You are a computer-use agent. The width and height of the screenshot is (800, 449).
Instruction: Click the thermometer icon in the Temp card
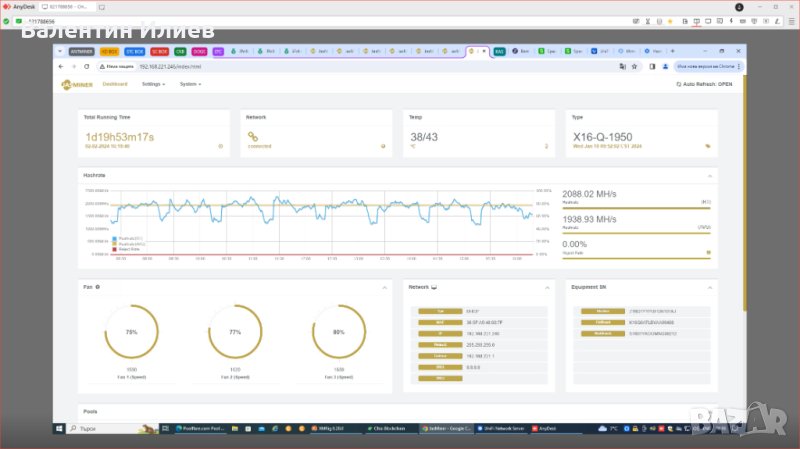546,146
